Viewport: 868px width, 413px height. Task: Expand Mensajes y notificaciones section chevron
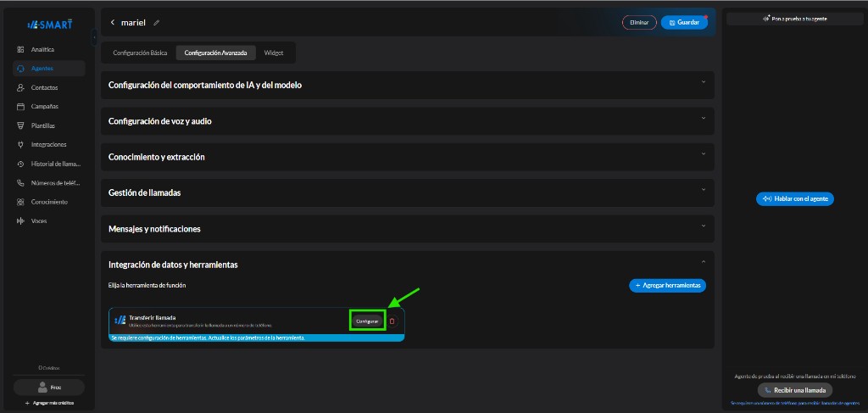(x=704, y=226)
